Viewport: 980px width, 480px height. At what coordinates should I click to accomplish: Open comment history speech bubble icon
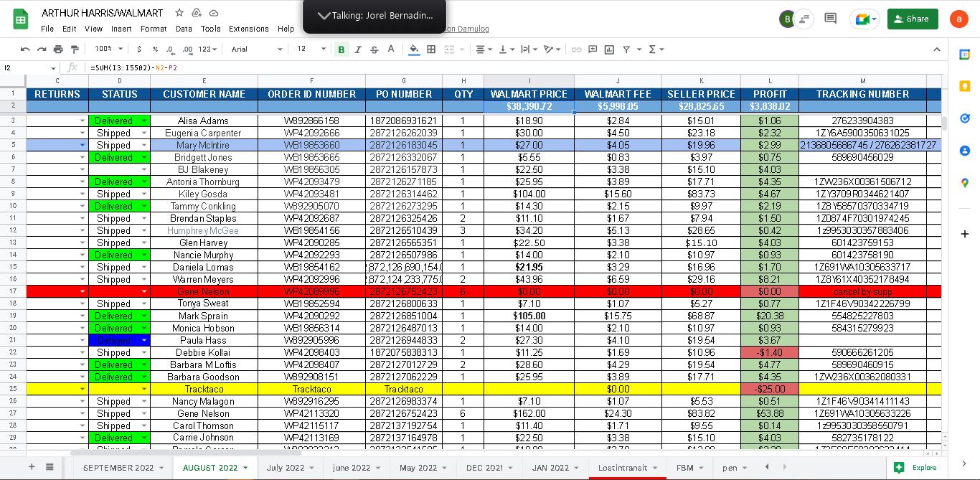click(830, 19)
